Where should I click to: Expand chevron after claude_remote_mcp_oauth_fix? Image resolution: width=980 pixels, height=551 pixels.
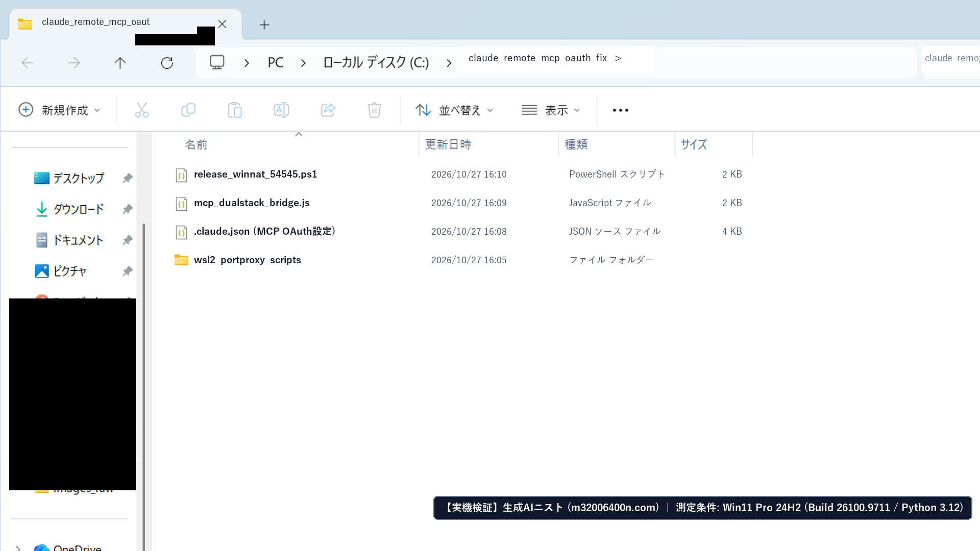coord(618,58)
